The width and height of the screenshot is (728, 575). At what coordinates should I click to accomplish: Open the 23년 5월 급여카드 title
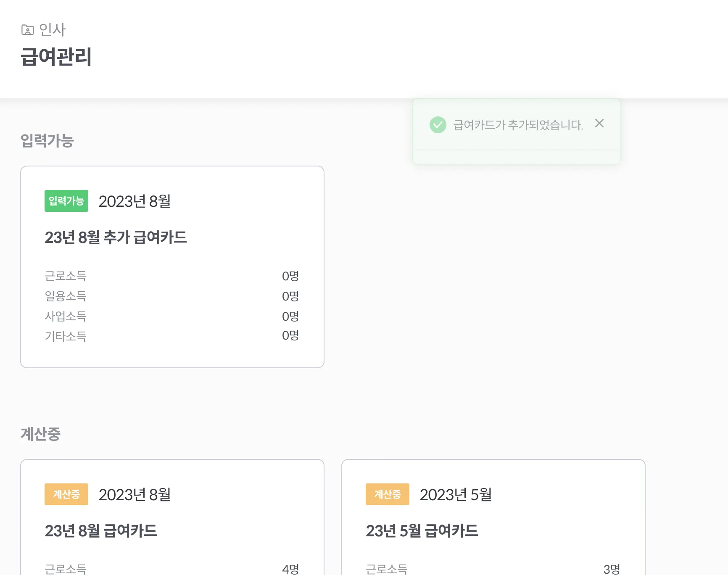click(x=422, y=531)
